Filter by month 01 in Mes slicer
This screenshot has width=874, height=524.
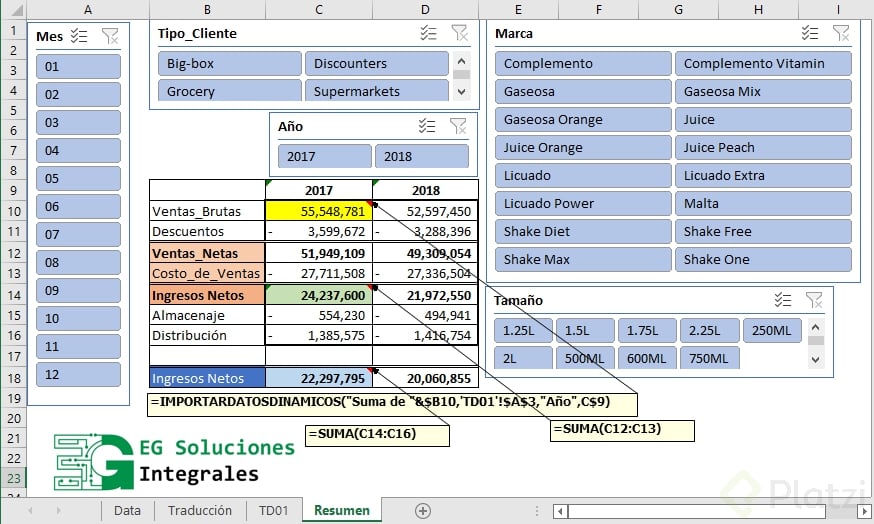click(78, 66)
